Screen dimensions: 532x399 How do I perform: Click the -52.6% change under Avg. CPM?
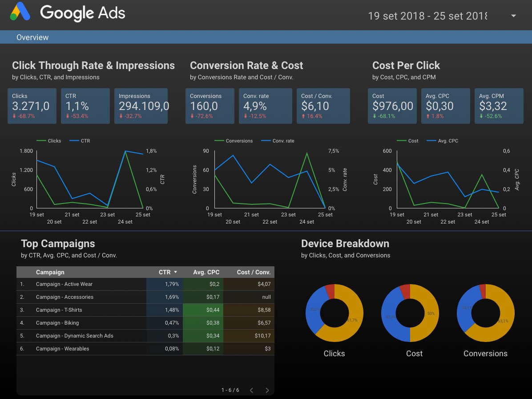coord(490,116)
